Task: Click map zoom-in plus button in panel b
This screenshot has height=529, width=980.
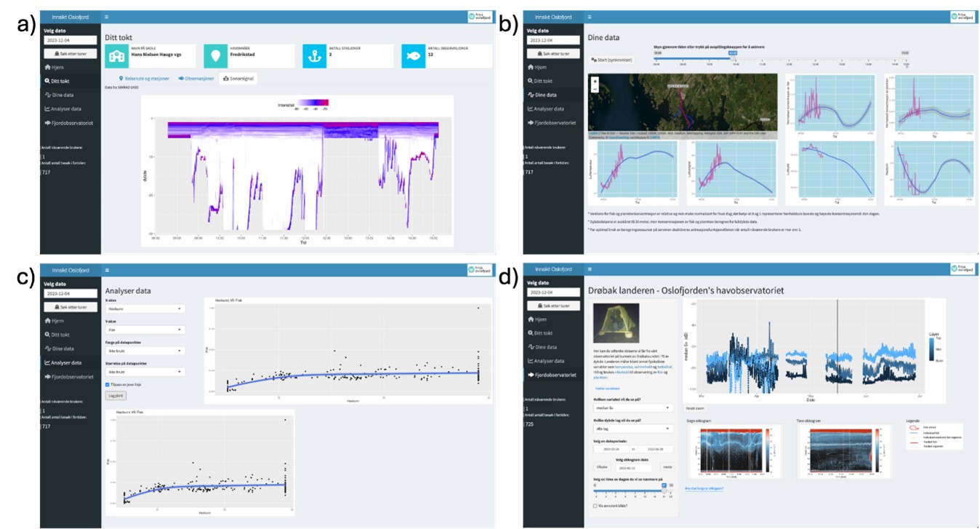Action: (x=595, y=81)
